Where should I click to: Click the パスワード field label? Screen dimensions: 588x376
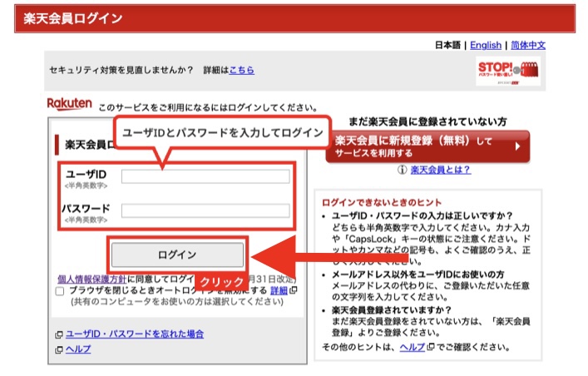coord(86,209)
